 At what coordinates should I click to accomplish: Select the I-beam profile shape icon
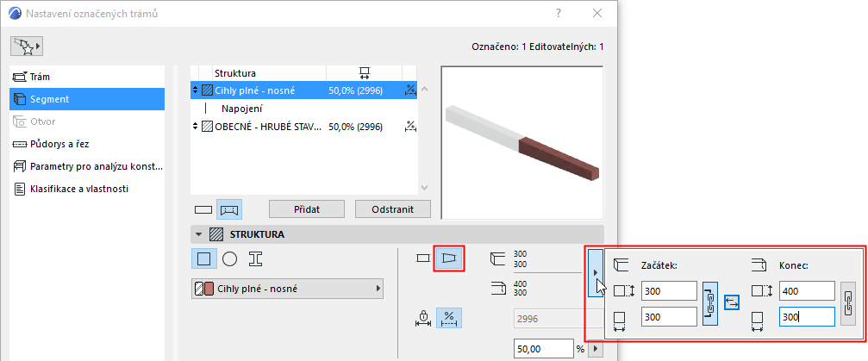(x=255, y=258)
